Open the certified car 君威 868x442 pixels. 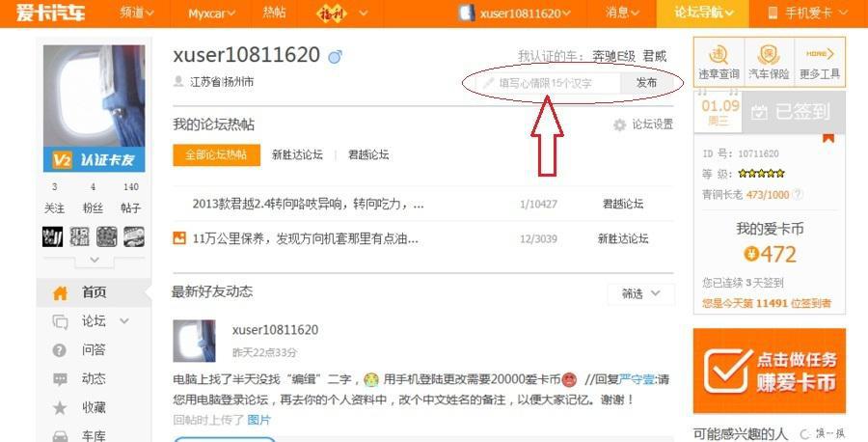coord(655,56)
